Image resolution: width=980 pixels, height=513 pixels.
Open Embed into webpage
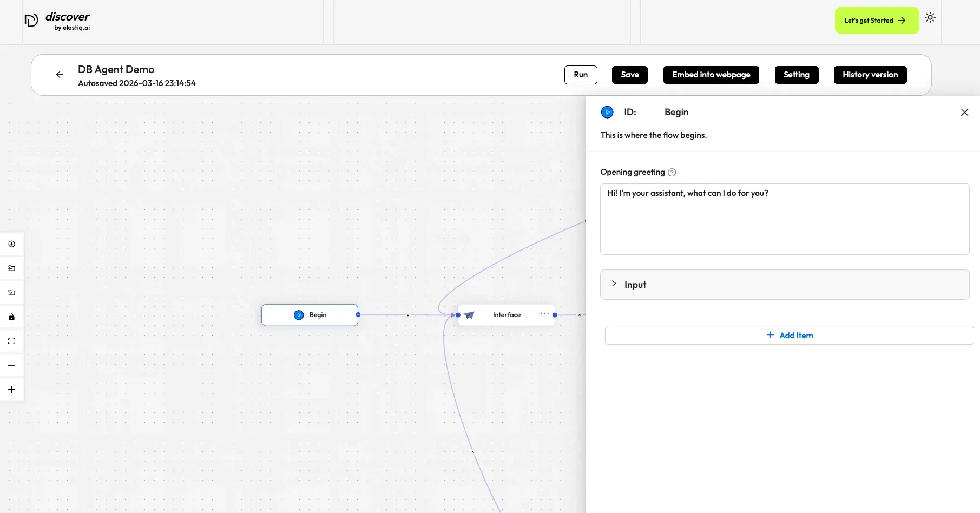coord(711,75)
